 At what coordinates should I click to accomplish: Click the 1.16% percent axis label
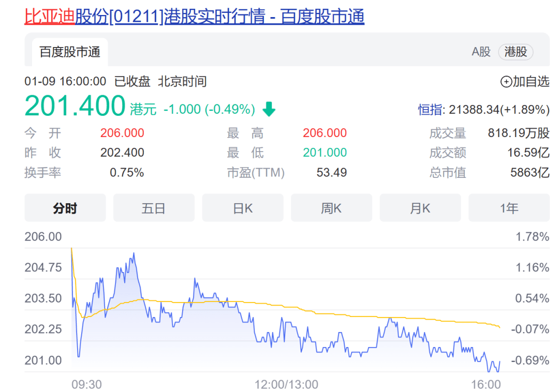(x=532, y=267)
